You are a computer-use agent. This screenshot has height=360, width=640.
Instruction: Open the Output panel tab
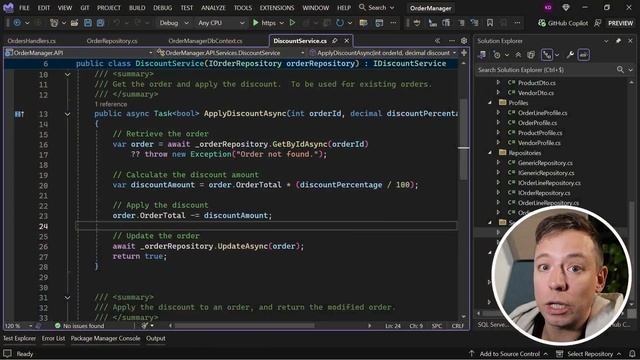click(x=156, y=338)
